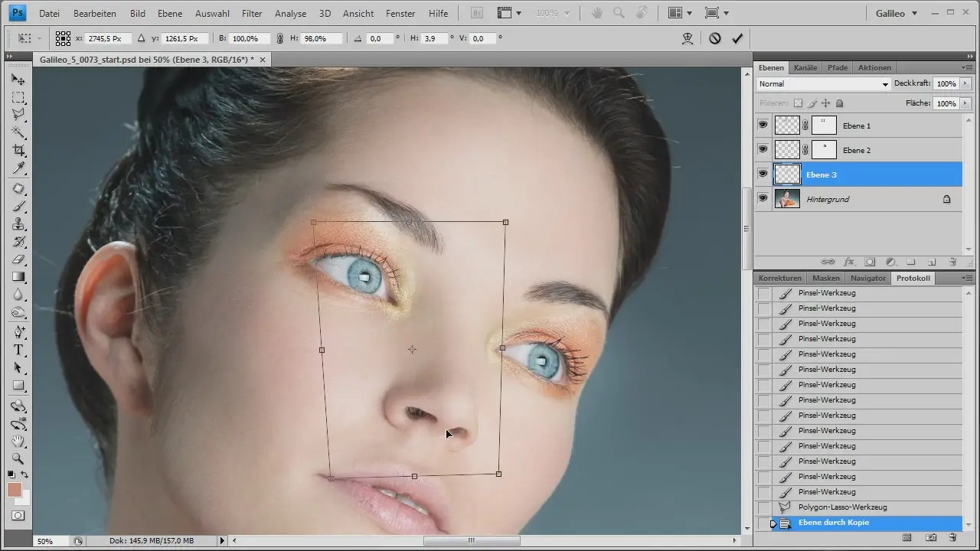Viewport: 980px width, 551px height.
Task: Cancel the transformation in options bar
Action: [715, 38]
